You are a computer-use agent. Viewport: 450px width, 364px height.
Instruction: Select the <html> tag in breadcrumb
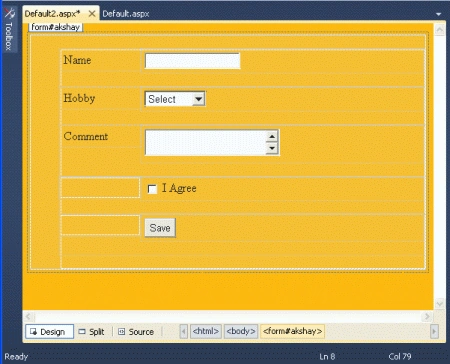coord(206,331)
